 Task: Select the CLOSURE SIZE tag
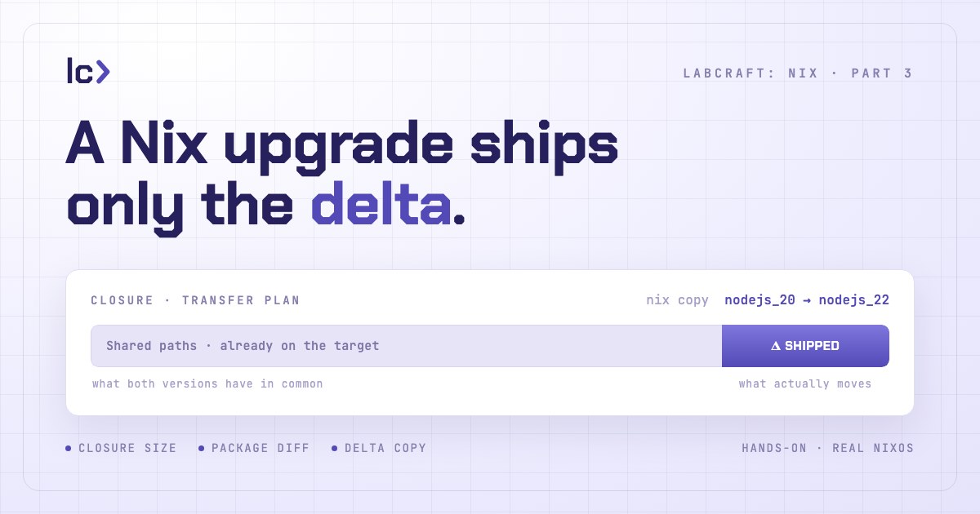coord(121,448)
